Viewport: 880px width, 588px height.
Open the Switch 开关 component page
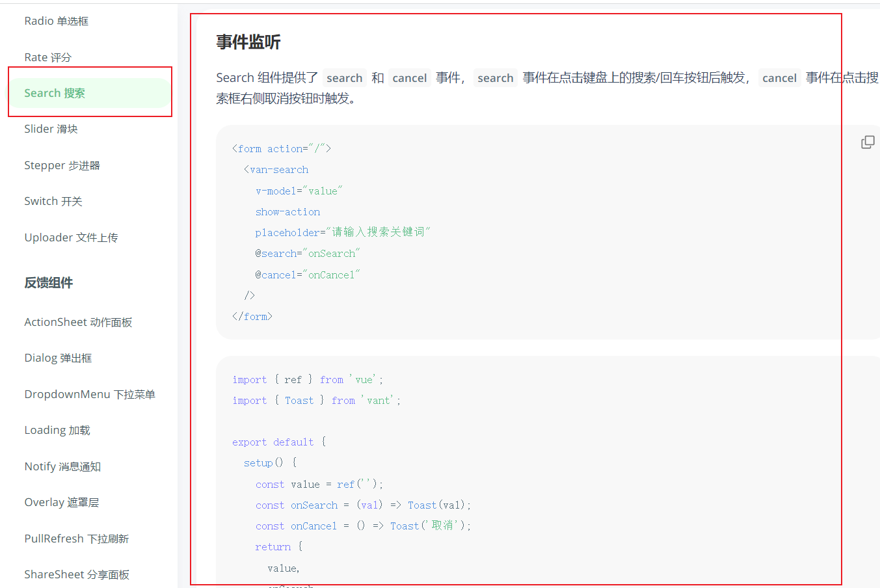tap(53, 201)
